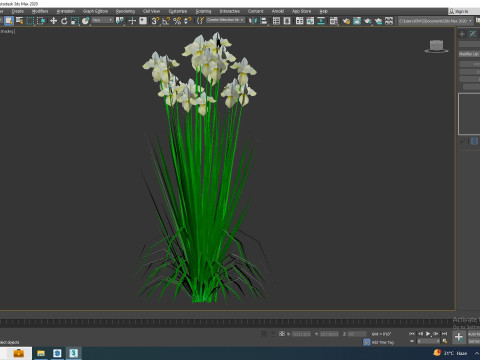
Task: Click the timeline track bar
Action: coord(227,322)
